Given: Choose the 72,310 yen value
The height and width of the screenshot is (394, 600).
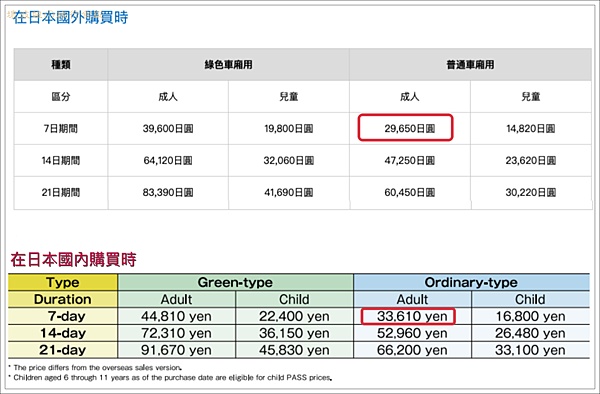Looking at the screenshot, I should tap(176, 333).
